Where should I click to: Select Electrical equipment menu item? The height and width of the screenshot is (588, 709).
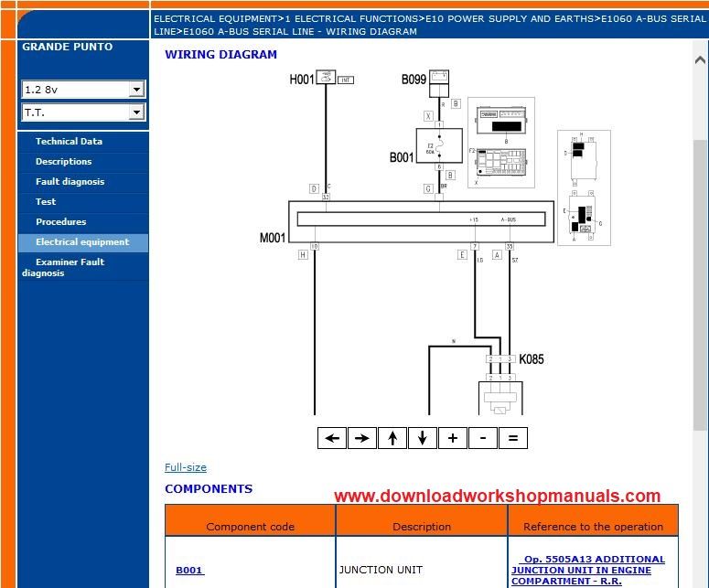82,242
